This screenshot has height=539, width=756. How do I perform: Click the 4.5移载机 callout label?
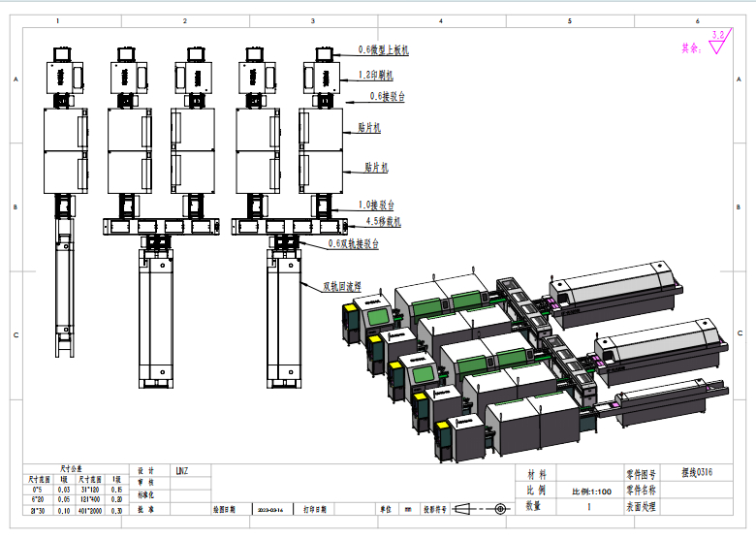pos(385,221)
